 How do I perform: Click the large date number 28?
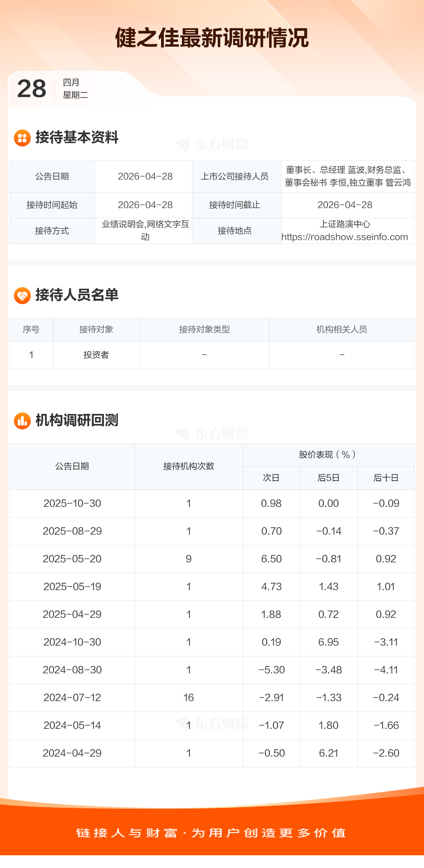pos(32,89)
